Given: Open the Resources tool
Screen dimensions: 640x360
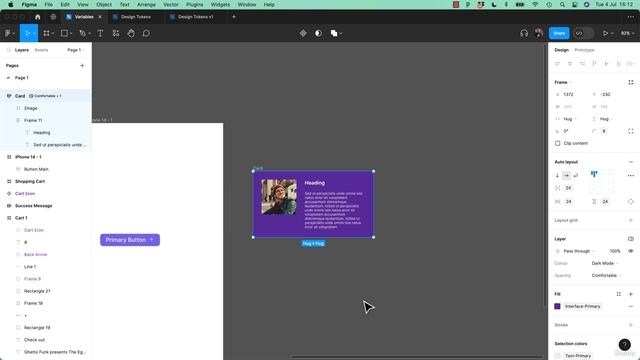Looking at the screenshot, I should [116, 33].
